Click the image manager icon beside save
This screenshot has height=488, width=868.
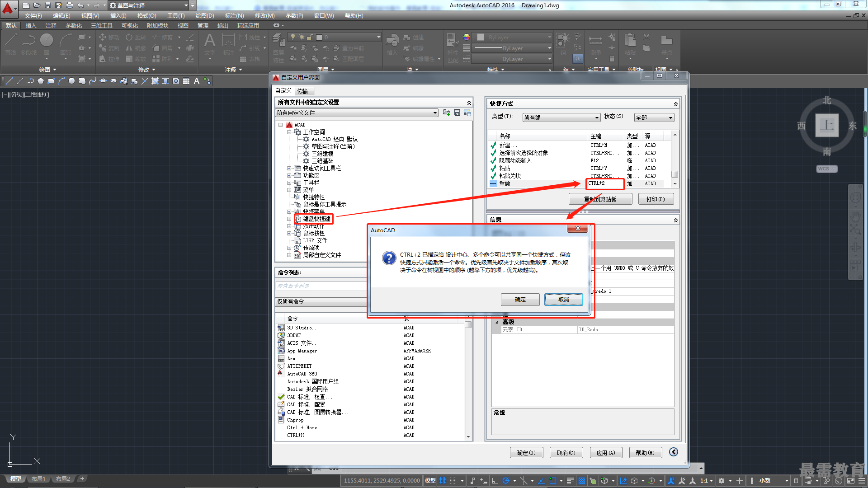467,113
